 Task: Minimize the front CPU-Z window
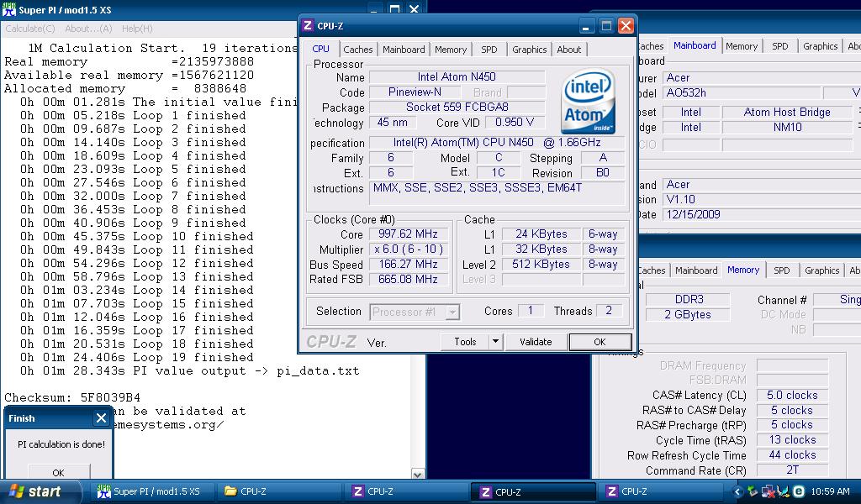pos(586,26)
